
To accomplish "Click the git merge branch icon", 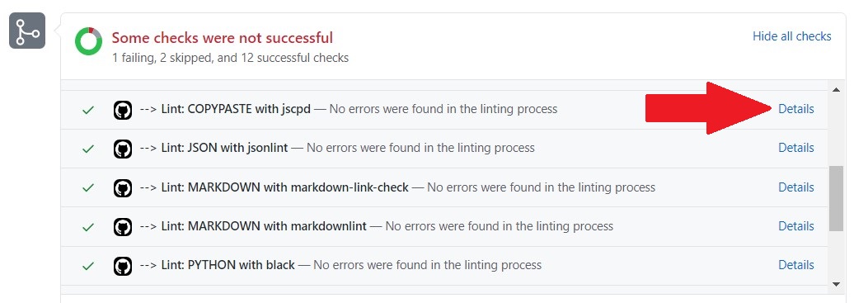I will click(27, 31).
